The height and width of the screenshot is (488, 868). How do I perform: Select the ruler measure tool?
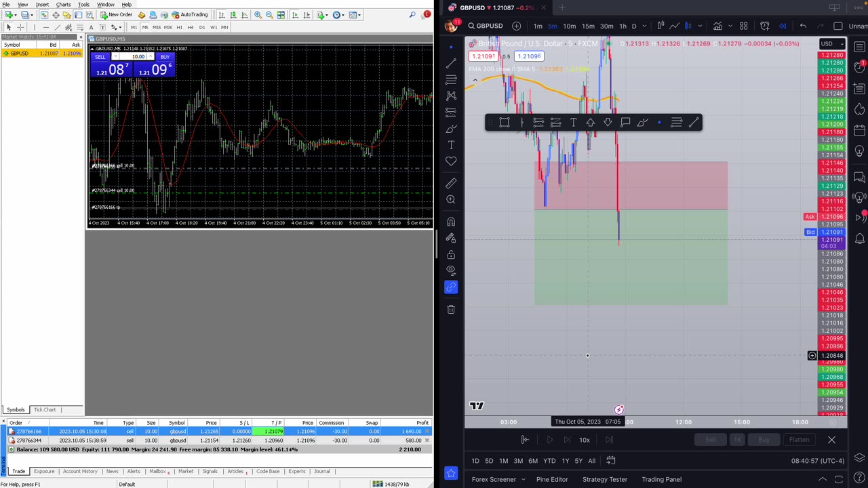(x=451, y=183)
